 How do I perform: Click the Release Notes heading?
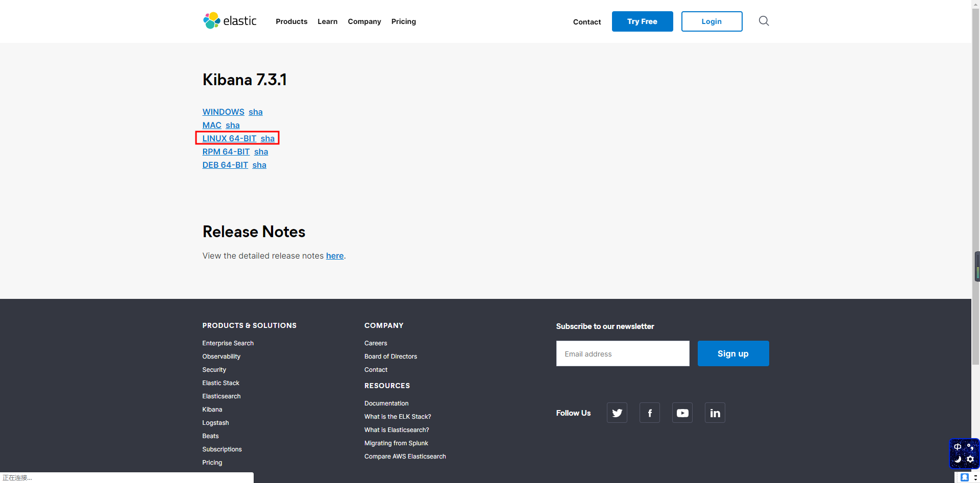[254, 232]
